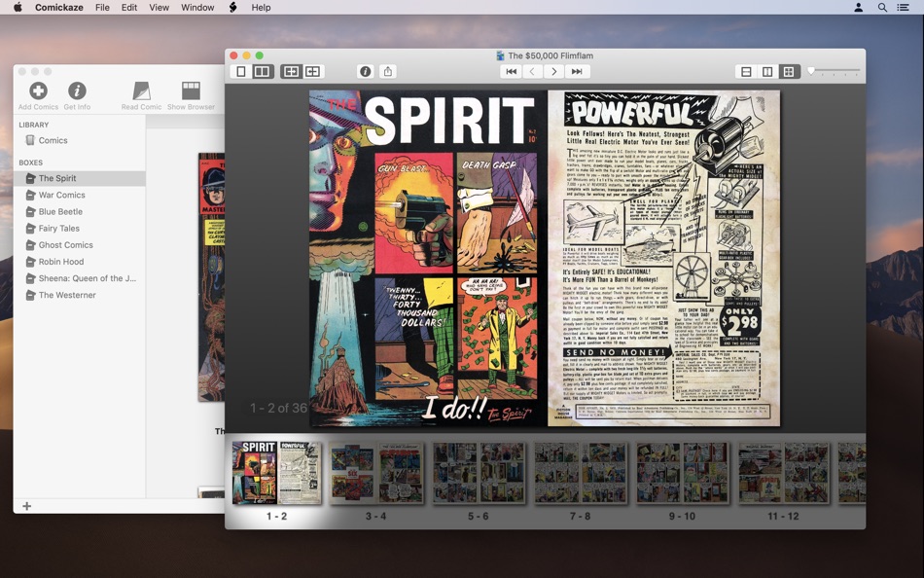924x578 pixels.
Task: Click the Read Comic toolbar icon
Action: coord(140,92)
